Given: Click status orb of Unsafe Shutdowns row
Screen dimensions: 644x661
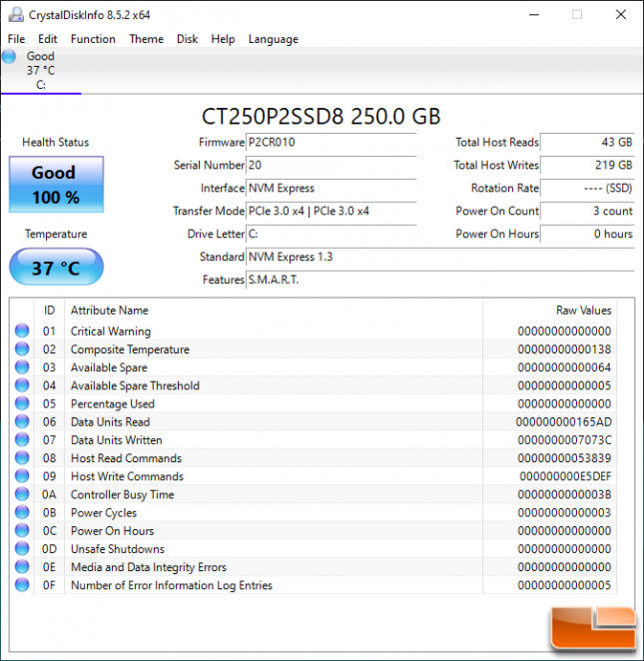Looking at the screenshot, I should [22, 548].
